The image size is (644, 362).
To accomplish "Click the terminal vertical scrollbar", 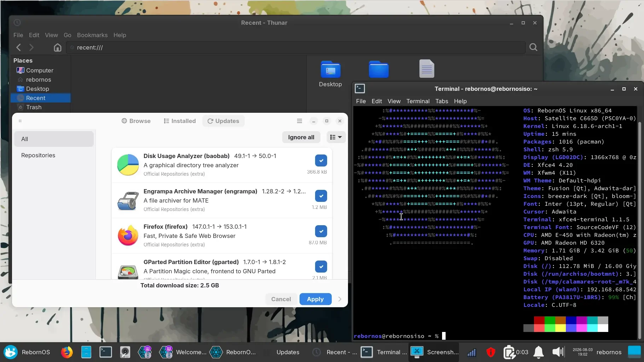I will (x=639, y=230).
